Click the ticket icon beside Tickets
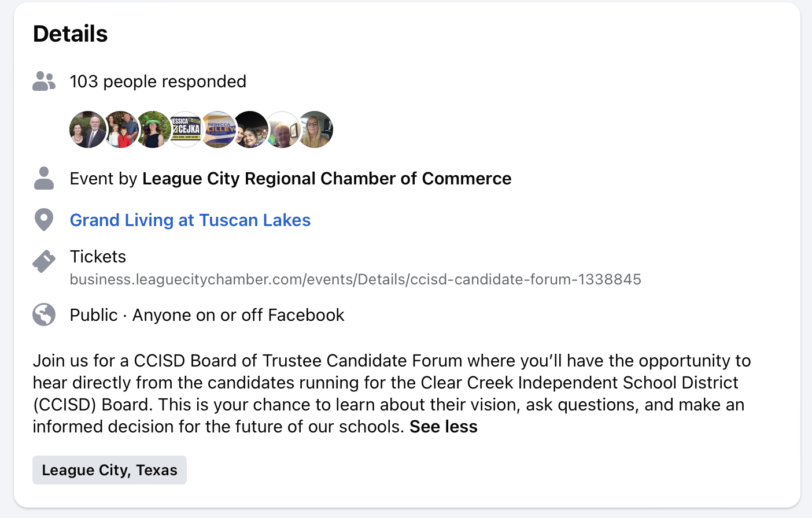 (44, 261)
